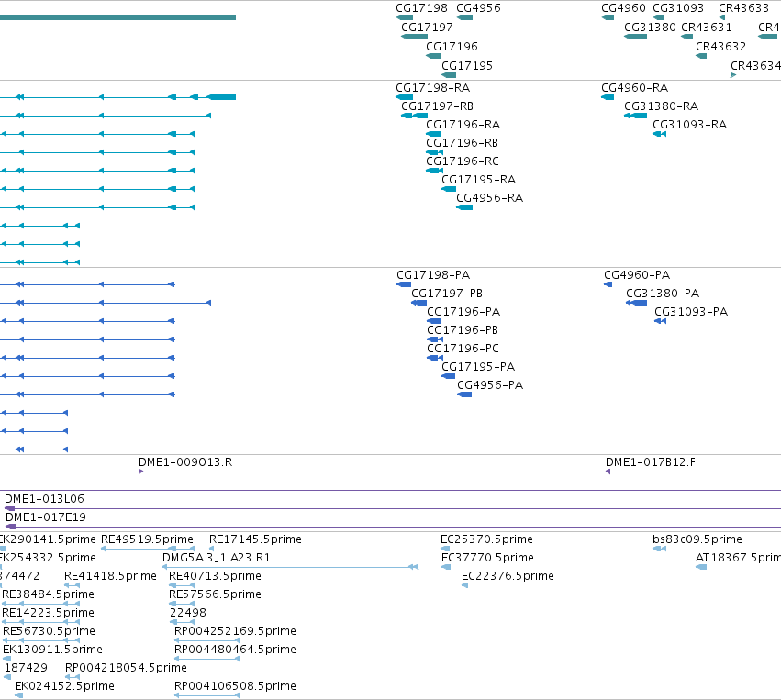Select transcript CG17196-RC label
Image resolution: width=781 pixels, height=700 pixels.
(463, 161)
